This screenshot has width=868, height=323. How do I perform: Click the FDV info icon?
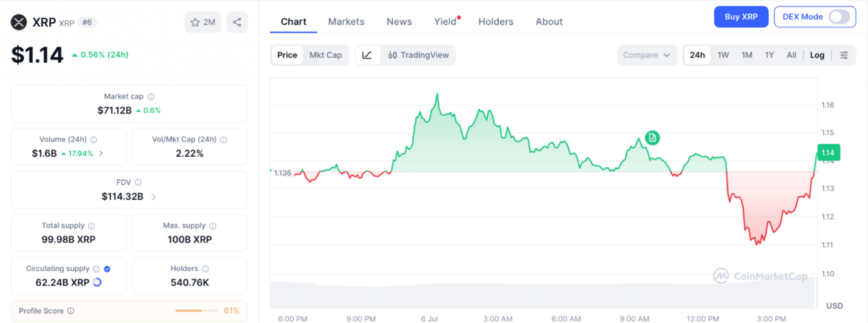click(138, 183)
